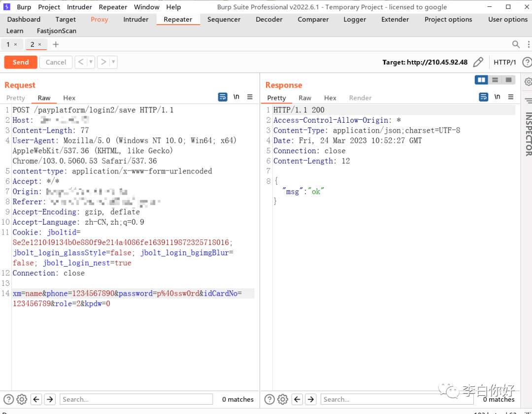Go to next Response search match
532x414 pixels.
click(x=311, y=399)
